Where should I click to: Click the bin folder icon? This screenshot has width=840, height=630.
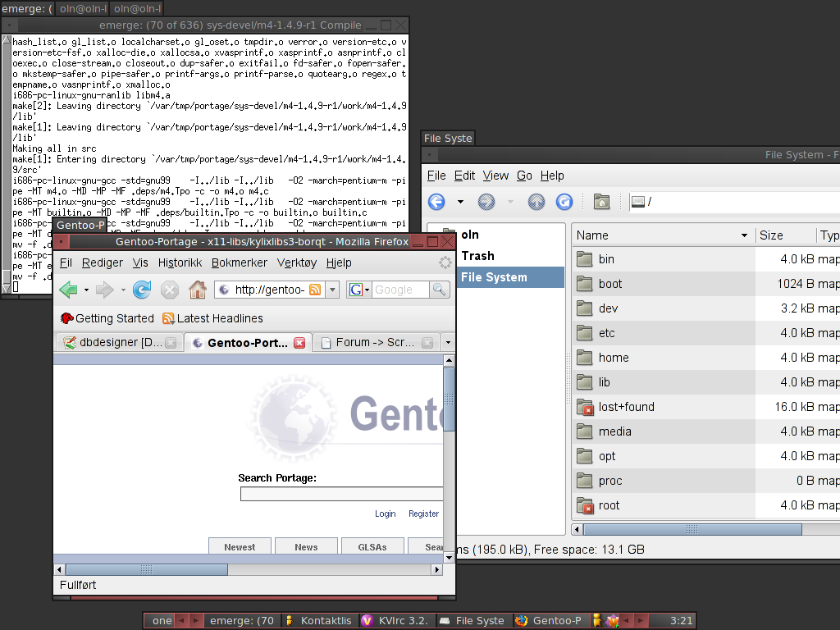click(584, 259)
